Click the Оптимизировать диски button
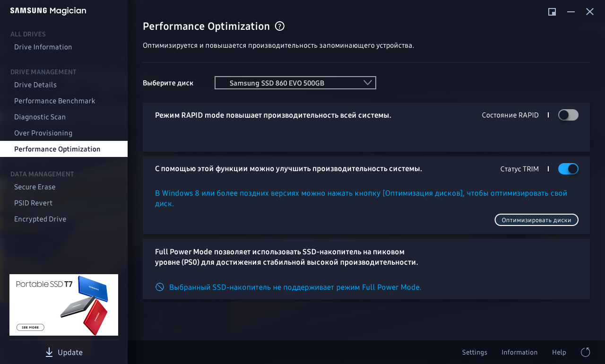The height and width of the screenshot is (364, 605). click(536, 220)
